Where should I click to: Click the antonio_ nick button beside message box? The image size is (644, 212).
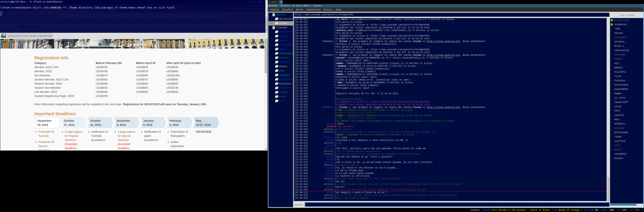pyautogui.click(x=299, y=205)
